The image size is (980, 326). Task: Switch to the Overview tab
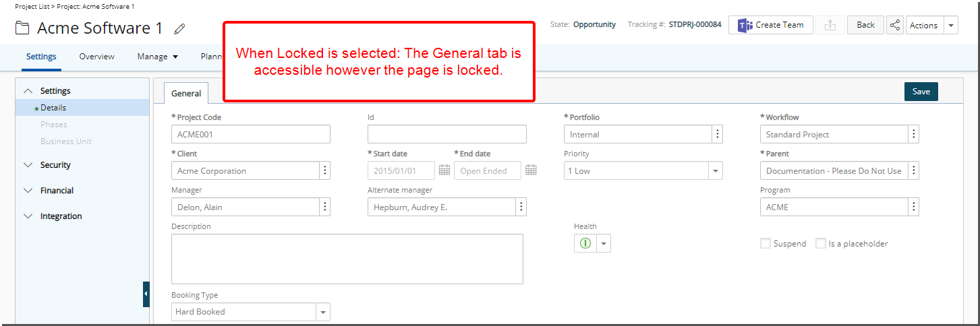coord(96,57)
